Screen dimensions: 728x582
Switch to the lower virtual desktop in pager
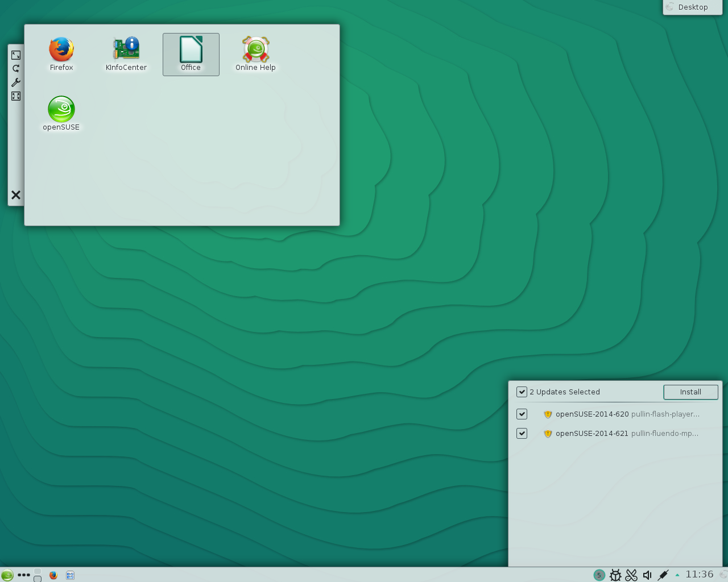(x=38, y=579)
